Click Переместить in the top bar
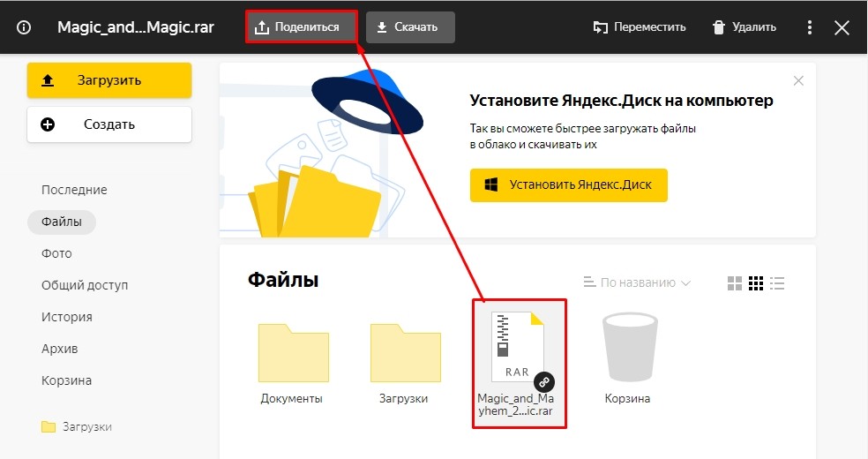 click(x=640, y=27)
